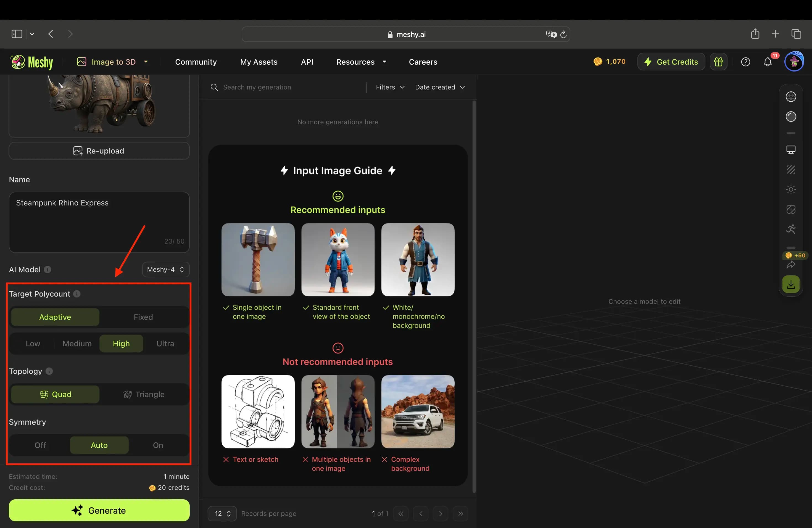Screen dimensions: 812x528
Task: Click the help question mark icon
Action: pyautogui.click(x=745, y=62)
